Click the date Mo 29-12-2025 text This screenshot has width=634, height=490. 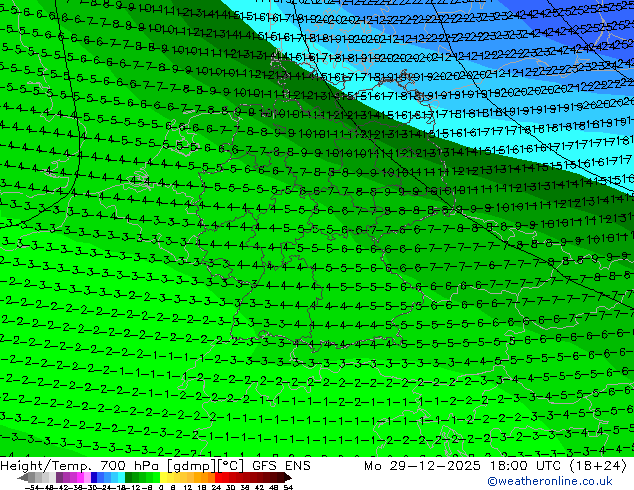(423, 466)
